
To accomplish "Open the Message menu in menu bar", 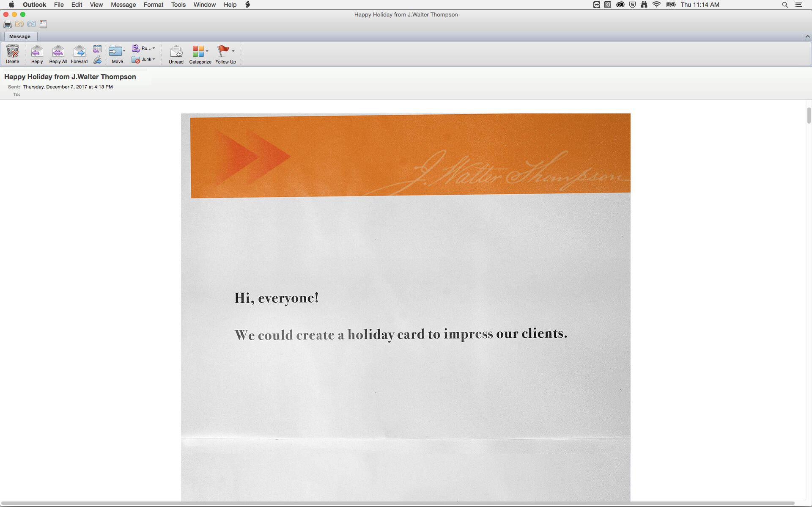I will pos(123,5).
